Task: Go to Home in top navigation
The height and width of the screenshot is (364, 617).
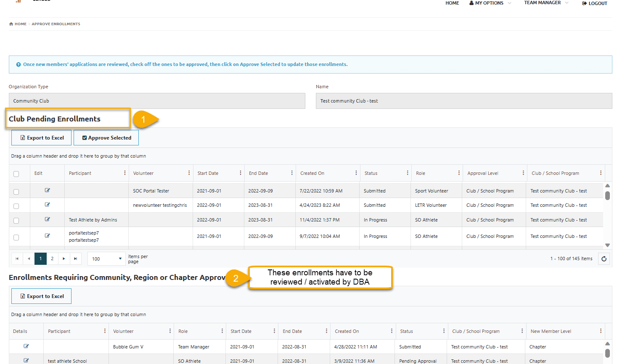Action: [x=452, y=3]
